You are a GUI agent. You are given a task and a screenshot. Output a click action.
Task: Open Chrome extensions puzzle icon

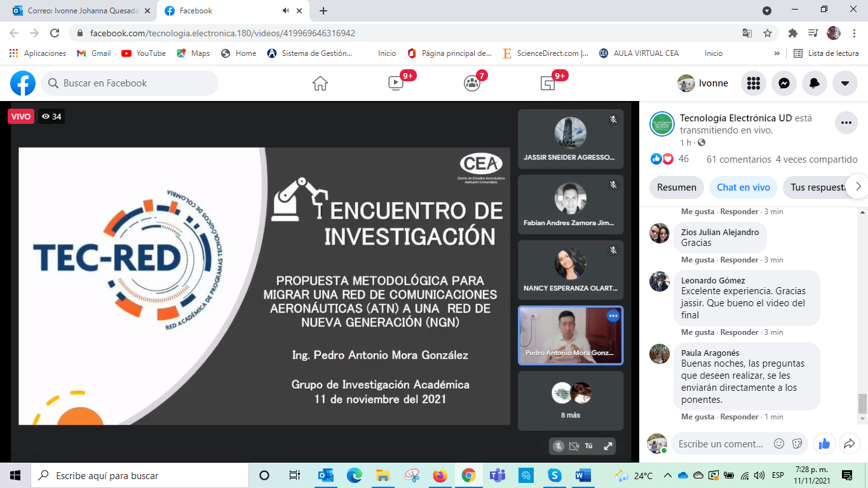[x=792, y=33]
